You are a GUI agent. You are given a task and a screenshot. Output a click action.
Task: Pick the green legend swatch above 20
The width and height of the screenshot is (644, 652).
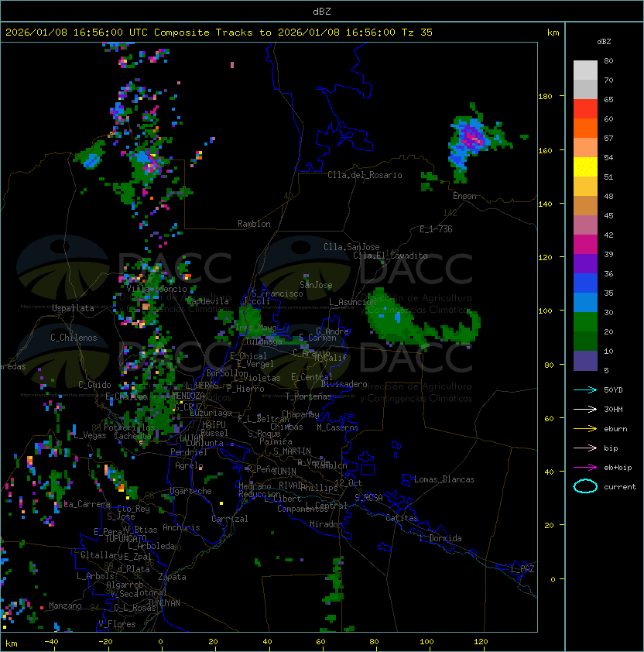[585, 322]
